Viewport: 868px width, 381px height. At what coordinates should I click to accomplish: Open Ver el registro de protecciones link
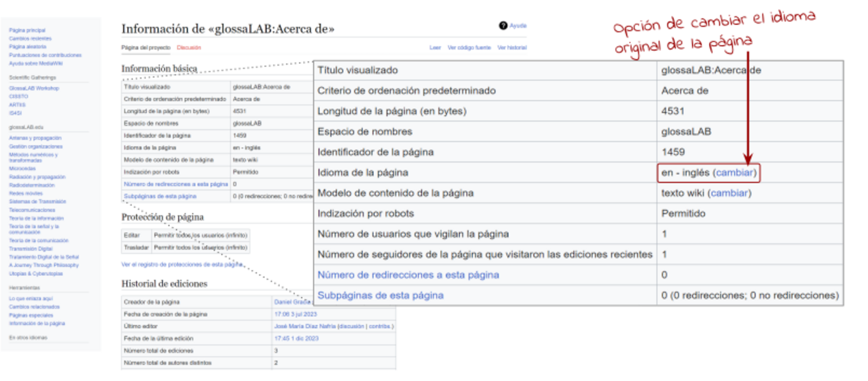coord(182,264)
